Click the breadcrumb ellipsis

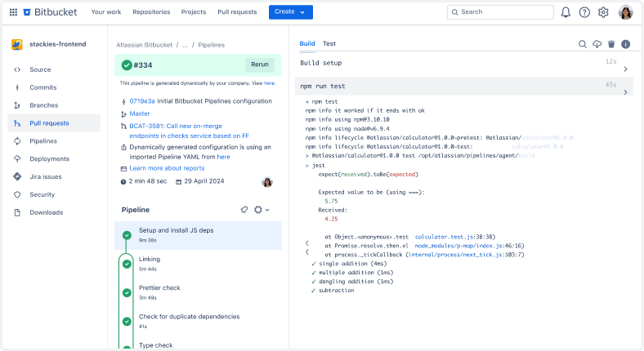pyautogui.click(x=186, y=45)
